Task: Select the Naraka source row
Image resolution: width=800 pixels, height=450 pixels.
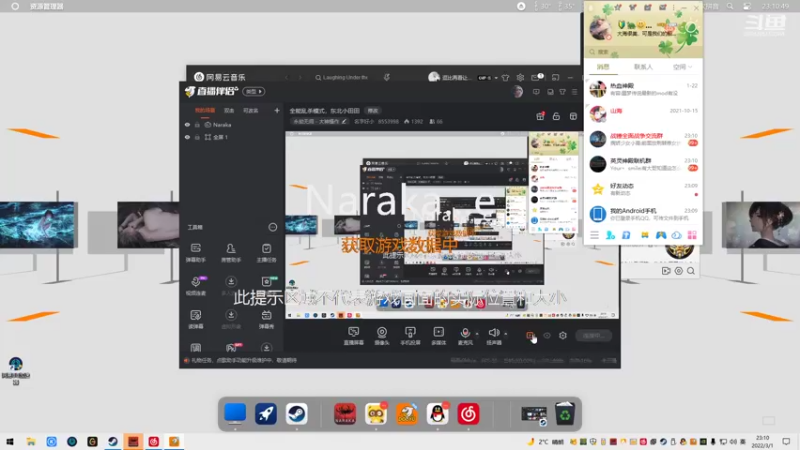Action: coord(232,124)
